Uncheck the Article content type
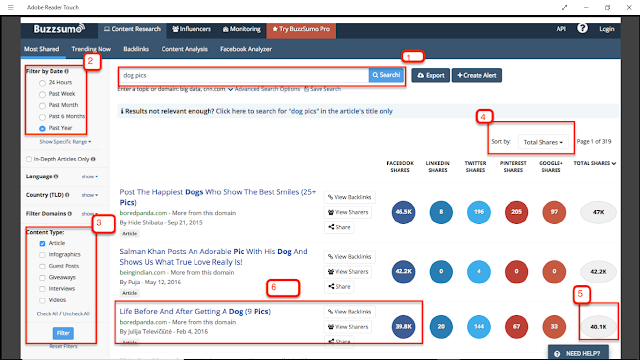Viewport: 640px width, 360px height. click(x=42, y=244)
